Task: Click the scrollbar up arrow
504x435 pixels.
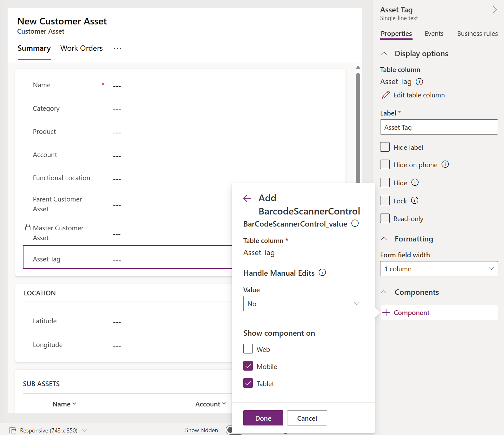Action: point(358,68)
